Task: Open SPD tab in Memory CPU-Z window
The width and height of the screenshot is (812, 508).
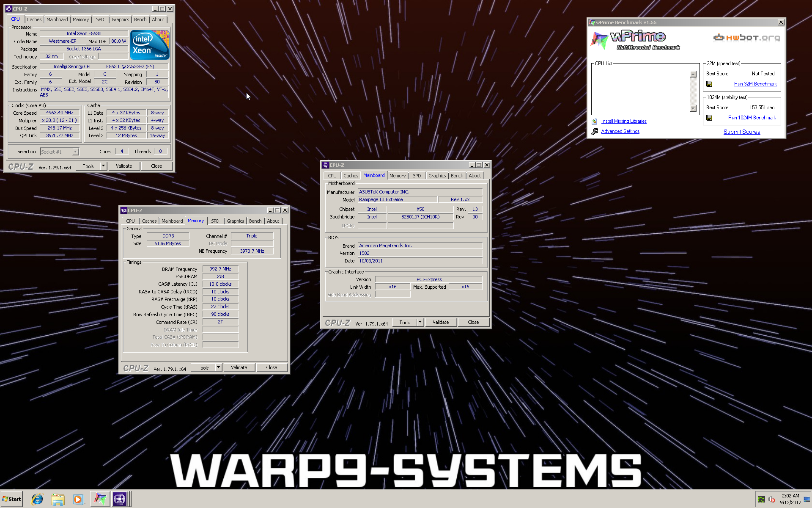Action: pyautogui.click(x=215, y=221)
